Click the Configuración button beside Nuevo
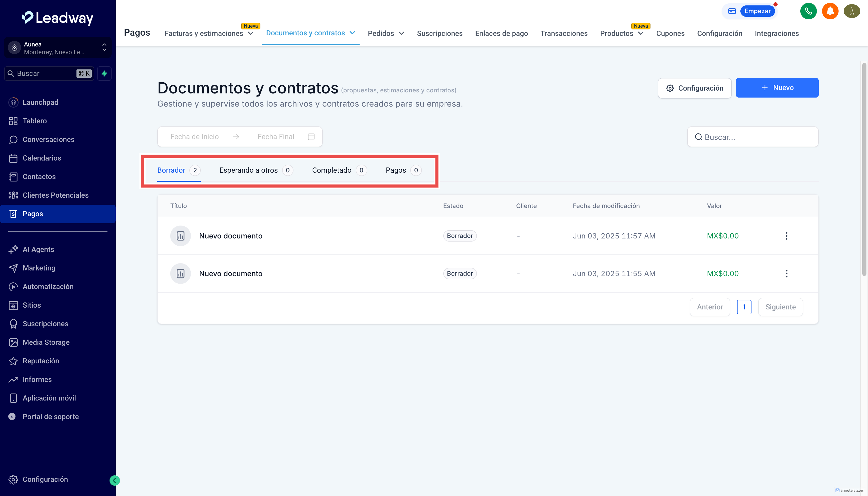The width and height of the screenshot is (868, 496). coord(694,88)
